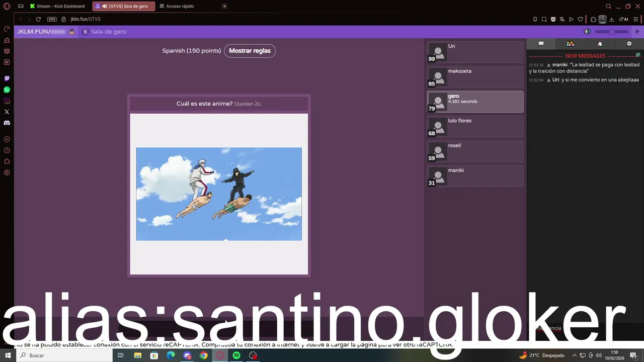Viewport: 644px width, 362px height.
Task: Pin the page with pushpin icon
Action: pyautogui.click(x=535, y=19)
